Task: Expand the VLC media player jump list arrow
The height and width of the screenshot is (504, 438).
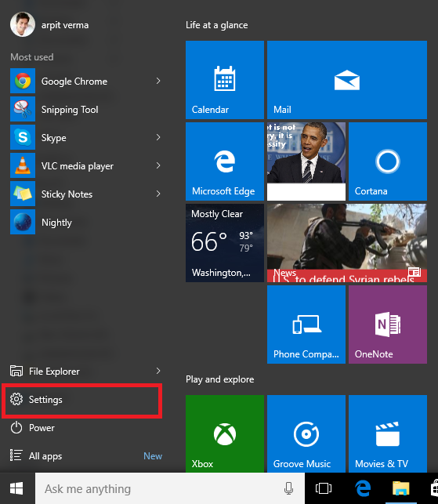Action: coord(158,165)
